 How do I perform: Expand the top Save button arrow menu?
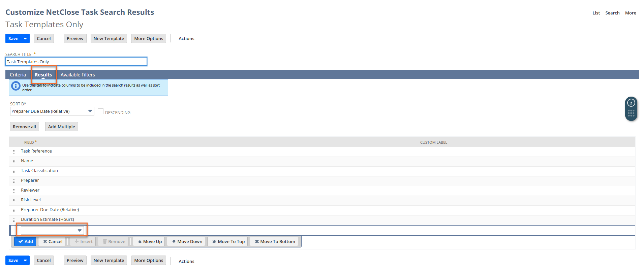click(x=25, y=38)
